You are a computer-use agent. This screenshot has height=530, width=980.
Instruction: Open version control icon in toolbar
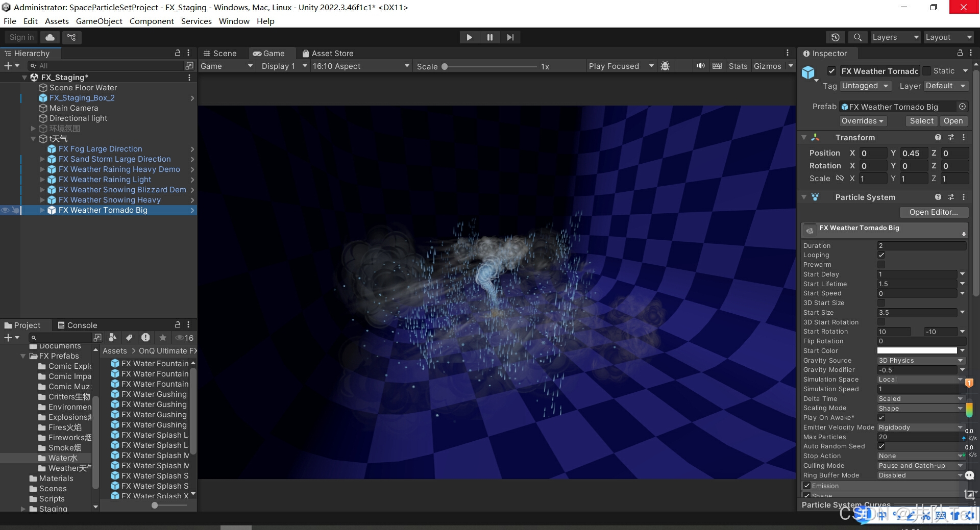(x=71, y=37)
